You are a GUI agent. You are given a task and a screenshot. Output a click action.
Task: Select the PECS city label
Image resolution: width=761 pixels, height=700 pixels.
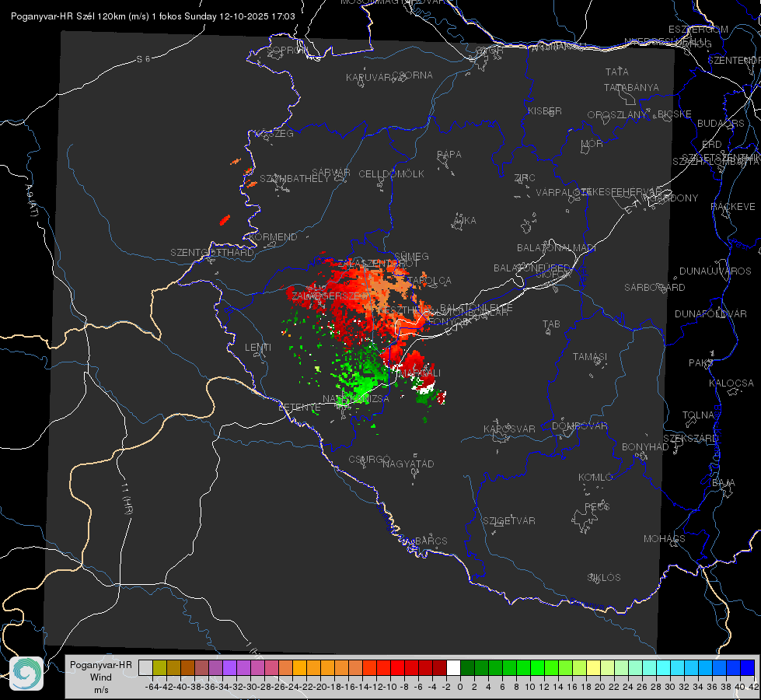pos(596,506)
